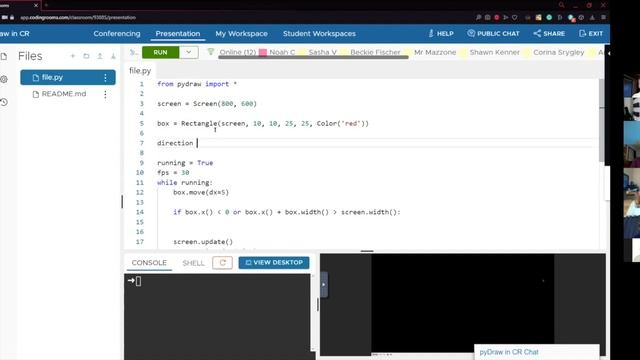Image resolution: width=640 pixels, height=360 pixels.
Task: Click the VIEW DESKTOP button
Action: [274, 262]
